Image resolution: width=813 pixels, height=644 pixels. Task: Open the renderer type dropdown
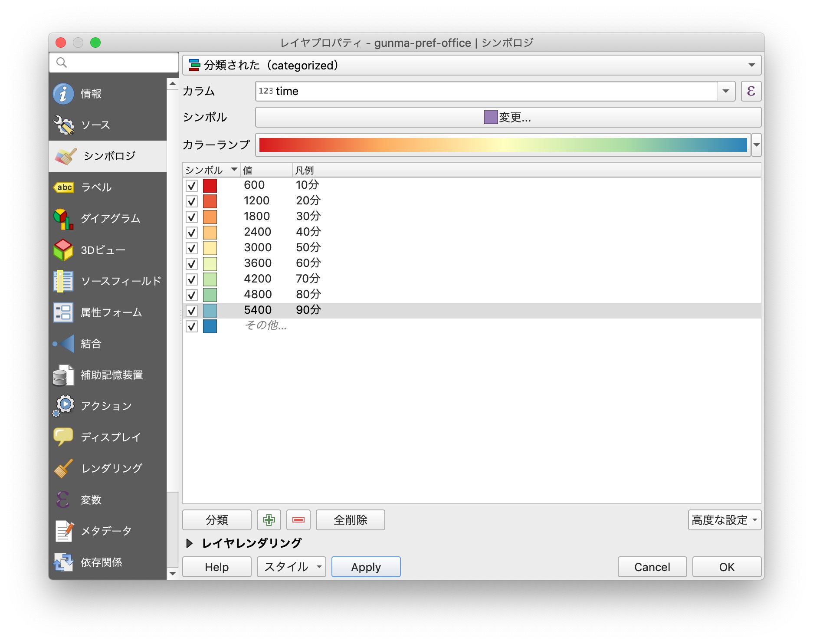tap(752, 66)
